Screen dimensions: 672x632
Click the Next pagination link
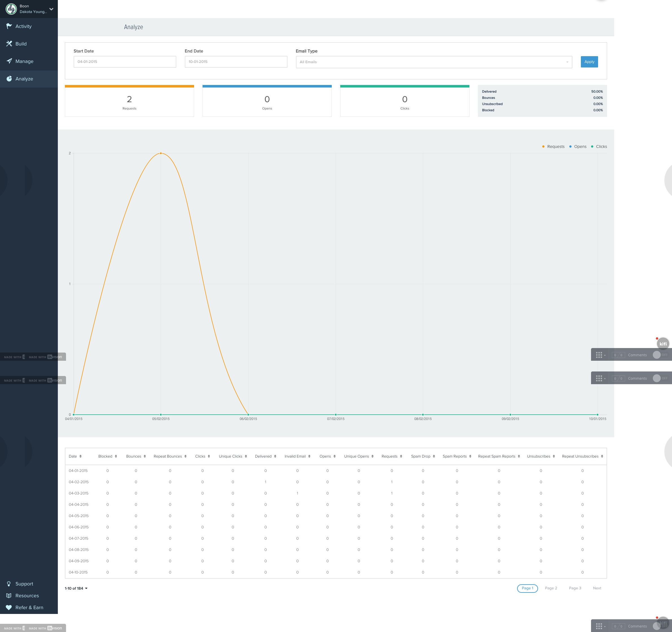pyautogui.click(x=597, y=588)
